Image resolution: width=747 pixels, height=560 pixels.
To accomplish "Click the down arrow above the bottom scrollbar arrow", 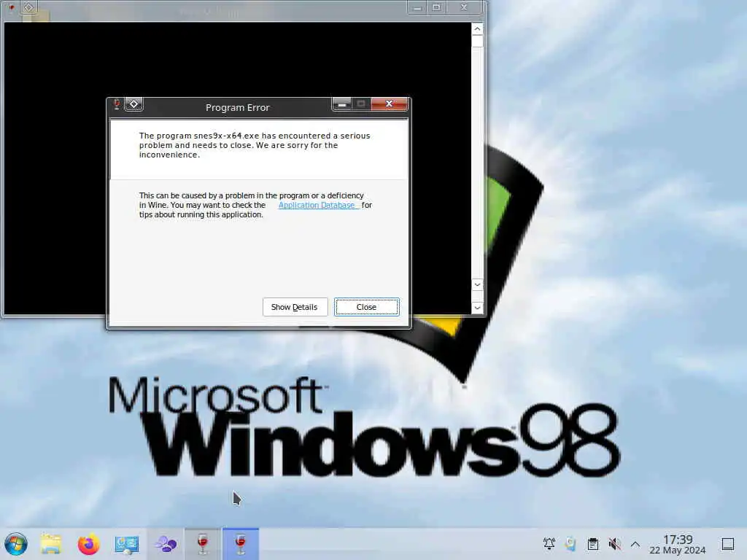I will tap(477, 285).
